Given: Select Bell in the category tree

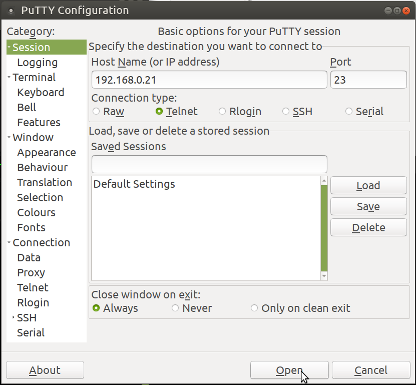Looking at the screenshot, I should coord(27,107).
